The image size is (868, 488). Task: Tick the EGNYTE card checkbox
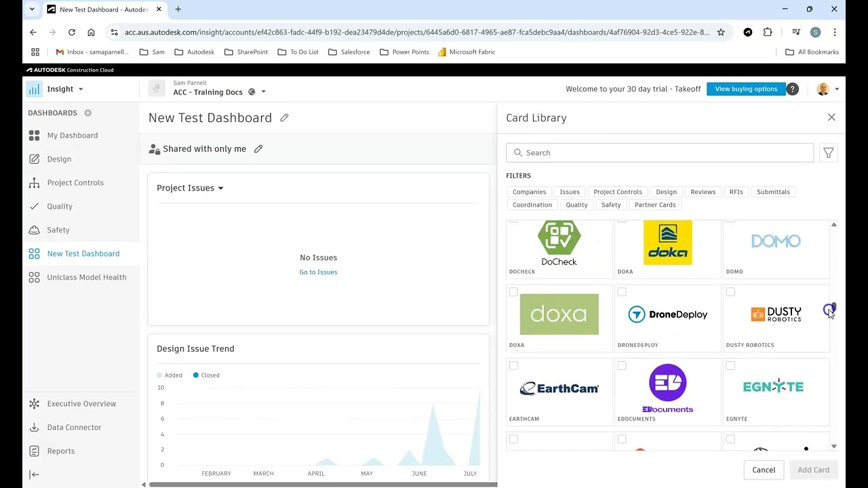pos(730,366)
